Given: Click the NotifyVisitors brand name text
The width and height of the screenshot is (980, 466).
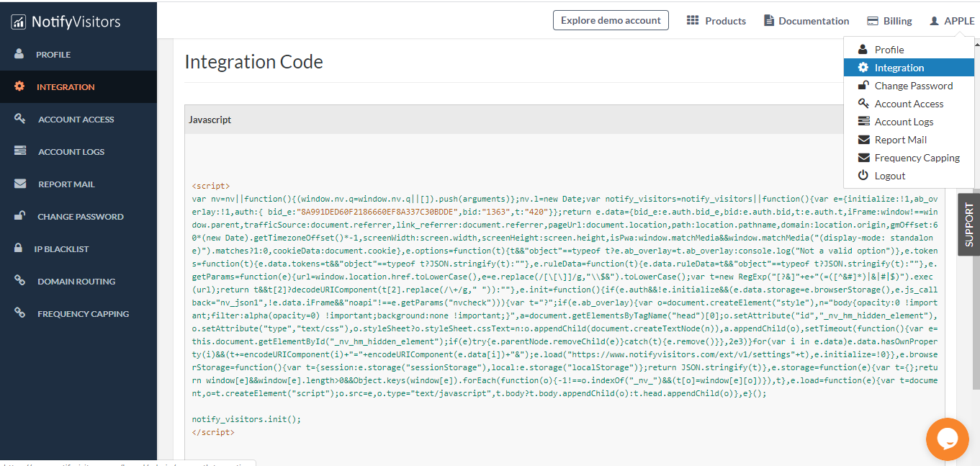Looking at the screenshot, I should [x=76, y=22].
